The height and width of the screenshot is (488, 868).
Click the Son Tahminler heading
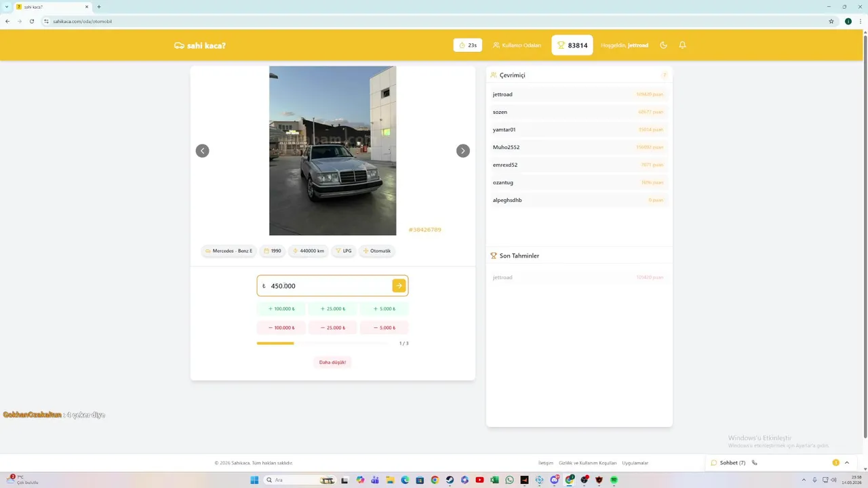coord(519,256)
